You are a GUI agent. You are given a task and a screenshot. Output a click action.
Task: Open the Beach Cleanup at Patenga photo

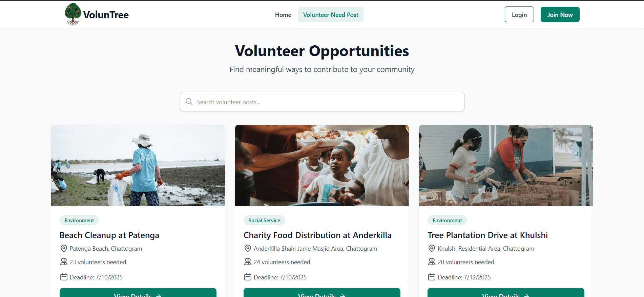[x=138, y=165]
